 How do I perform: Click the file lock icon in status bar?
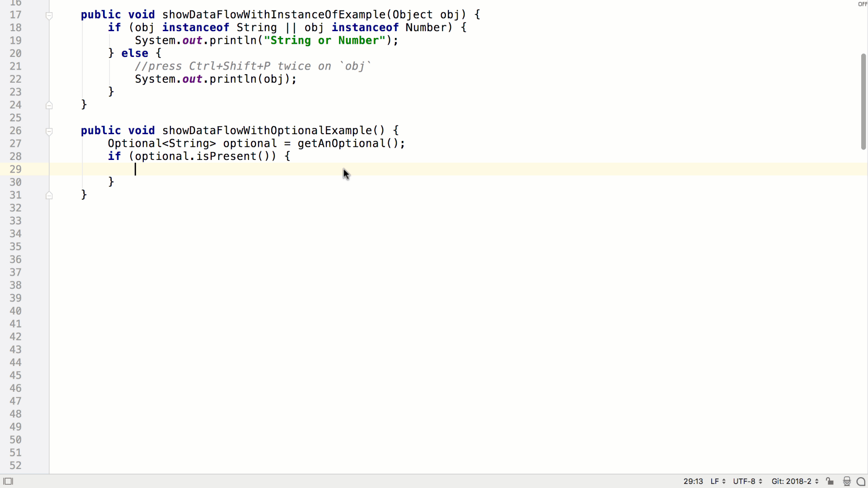pos(830,481)
